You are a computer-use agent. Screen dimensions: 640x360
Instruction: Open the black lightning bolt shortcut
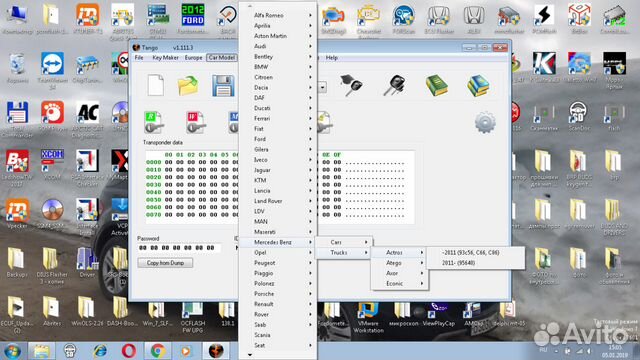pyautogui.click(x=544, y=19)
